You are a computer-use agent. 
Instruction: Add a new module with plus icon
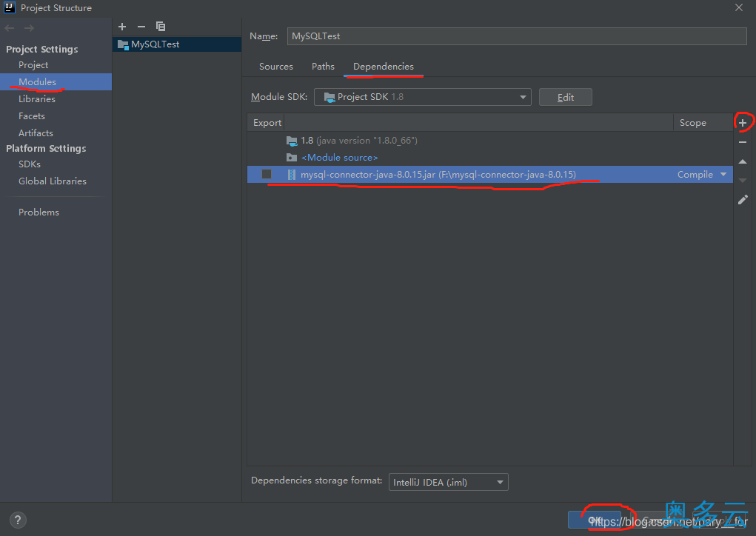click(x=122, y=27)
